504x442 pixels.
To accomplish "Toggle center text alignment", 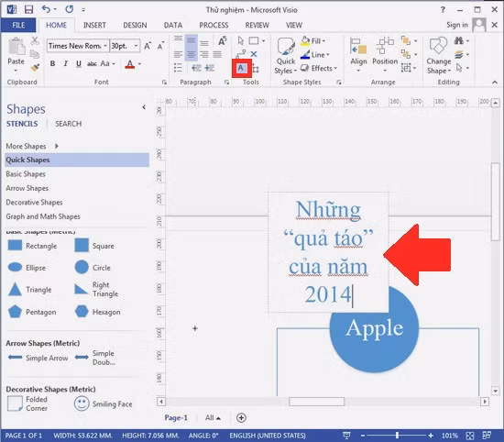I will click(191, 54).
